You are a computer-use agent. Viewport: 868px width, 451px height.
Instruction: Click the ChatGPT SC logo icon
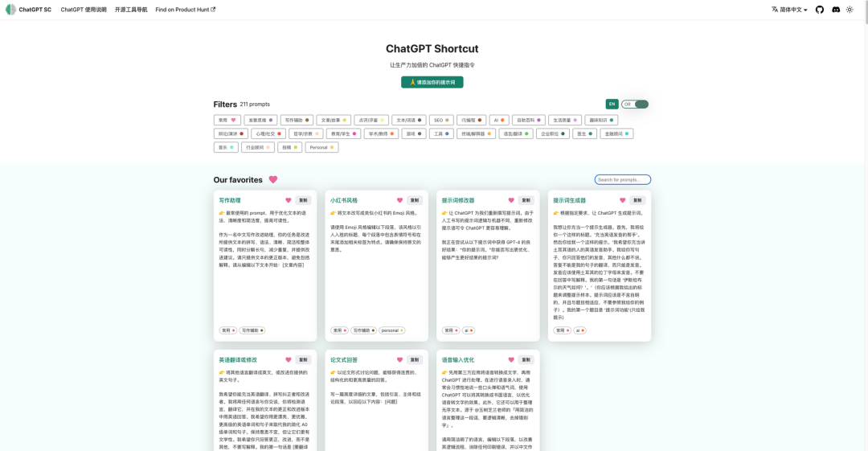click(10, 10)
